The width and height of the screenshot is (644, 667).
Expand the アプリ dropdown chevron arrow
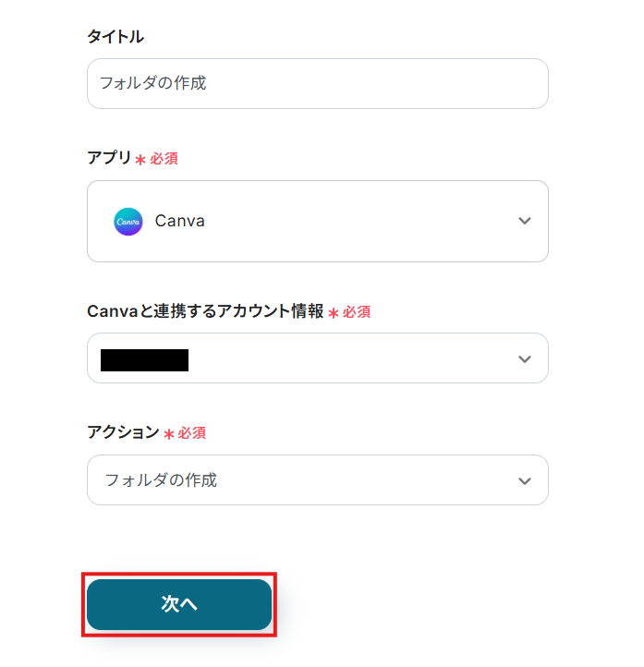click(x=525, y=222)
